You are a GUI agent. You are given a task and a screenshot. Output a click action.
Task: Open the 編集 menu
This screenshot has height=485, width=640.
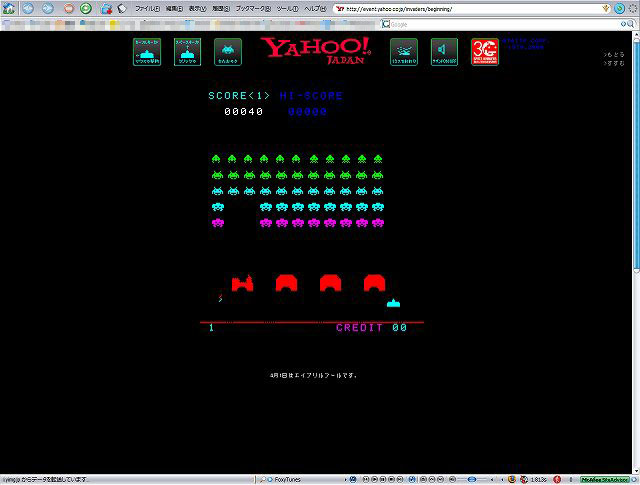click(174, 9)
